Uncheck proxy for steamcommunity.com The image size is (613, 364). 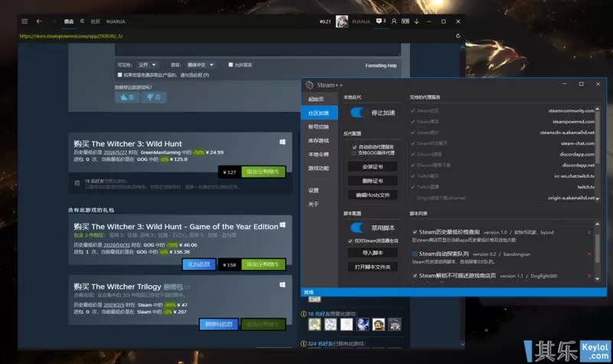point(413,110)
